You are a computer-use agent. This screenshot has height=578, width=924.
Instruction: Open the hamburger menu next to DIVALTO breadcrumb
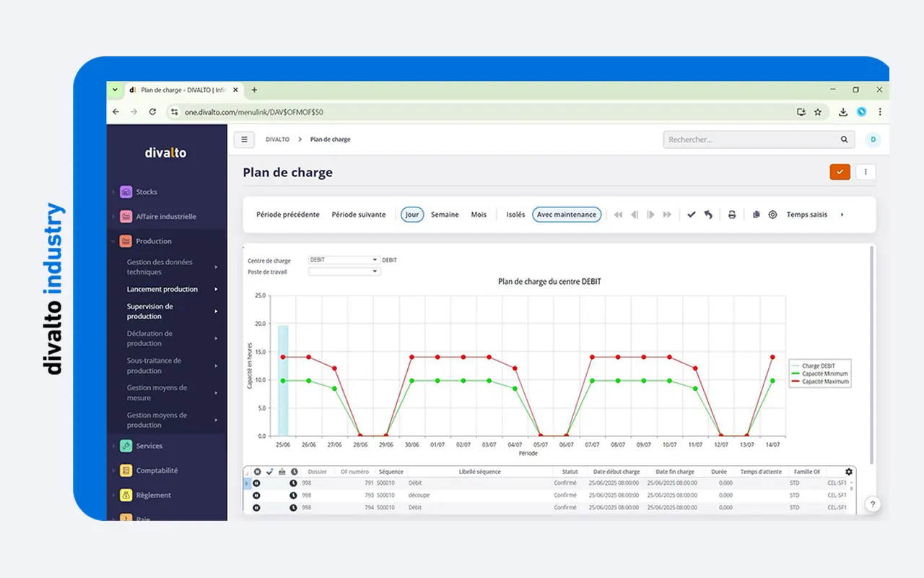244,139
